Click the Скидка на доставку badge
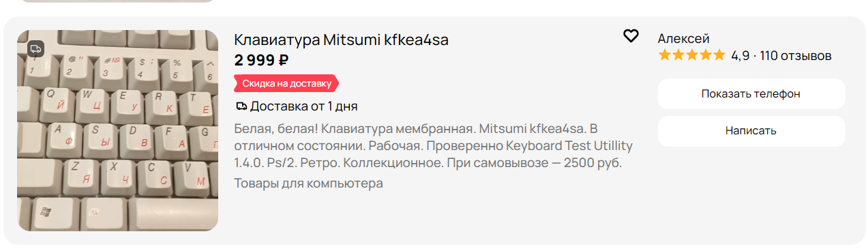Image resolution: width=868 pixels, height=251 pixels. click(x=286, y=83)
